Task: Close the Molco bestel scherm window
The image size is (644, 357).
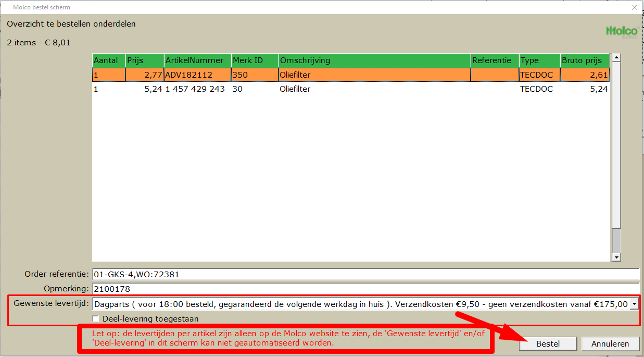Action: click(634, 7)
